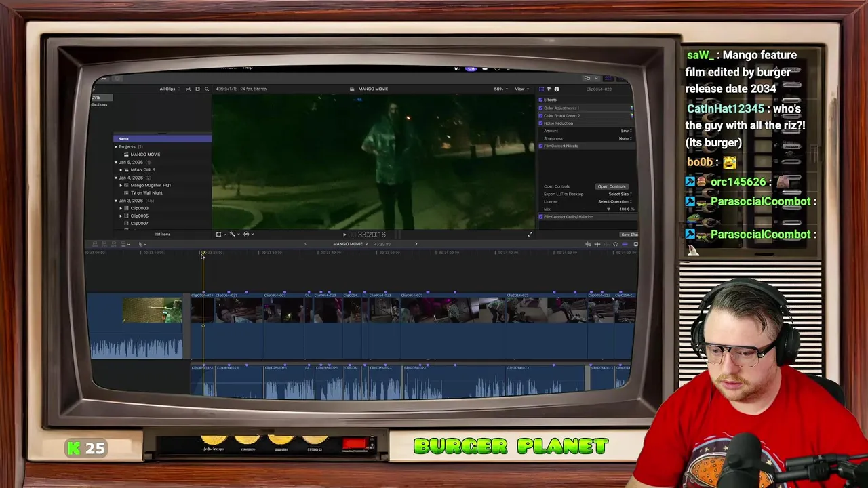Go forward in timeline history

tap(416, 244)
